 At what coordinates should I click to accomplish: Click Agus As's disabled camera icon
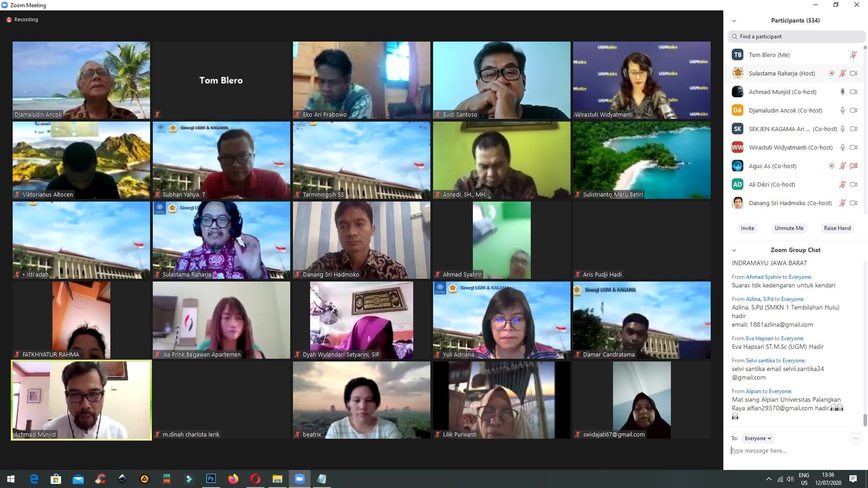(854, 166)
